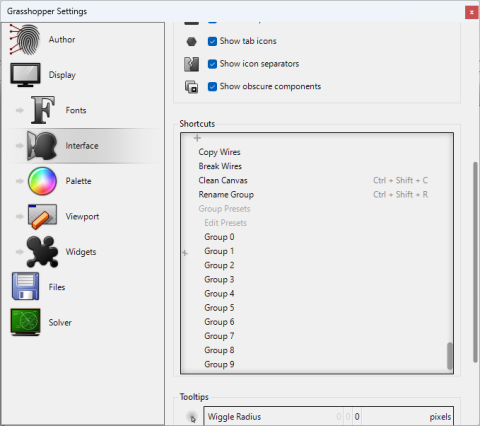Open the Palette color wheel icon
Screen dimensions: 480x426
pyautogui.click(x=42, y=181)
